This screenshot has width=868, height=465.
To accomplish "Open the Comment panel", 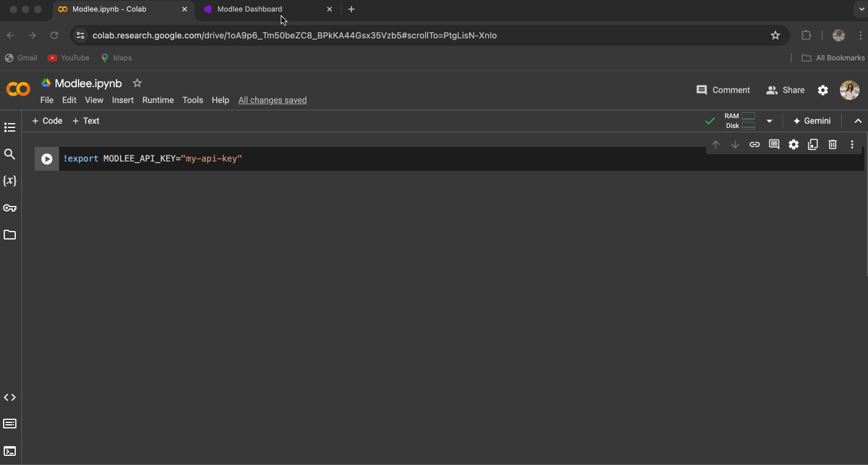I will pos(723,90).
